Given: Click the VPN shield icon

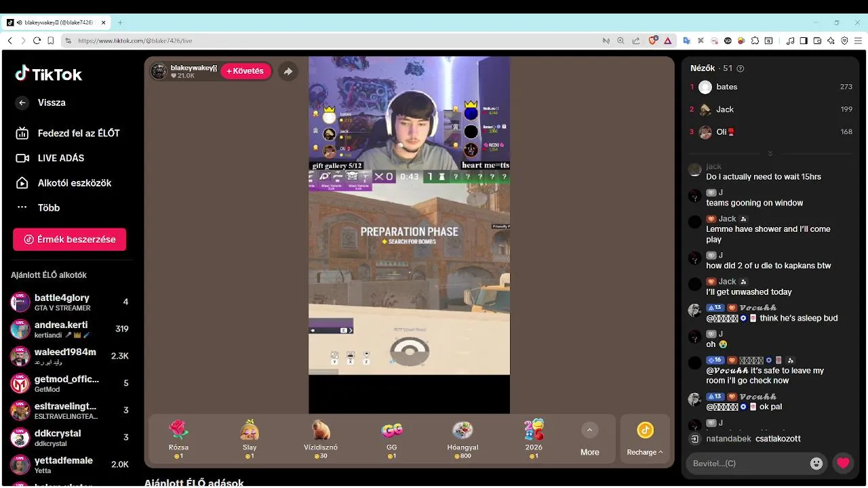Looking at the screenshot, I should pos(844,41).
